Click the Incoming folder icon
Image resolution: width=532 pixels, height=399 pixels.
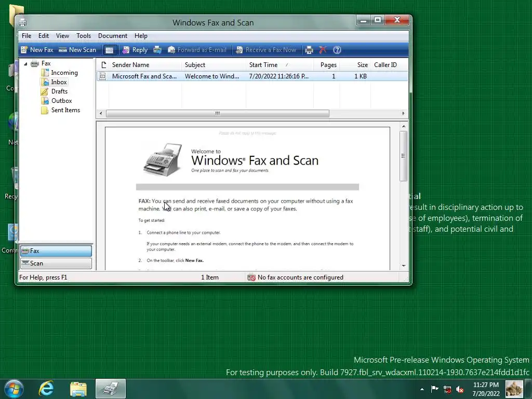(45, 73)
